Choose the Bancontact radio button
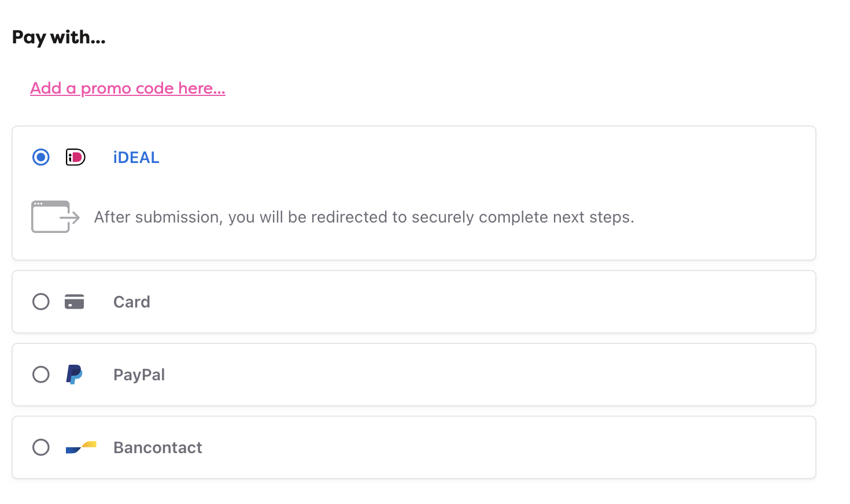The width and height of the screenshot is (850, 504). [41, 447]
